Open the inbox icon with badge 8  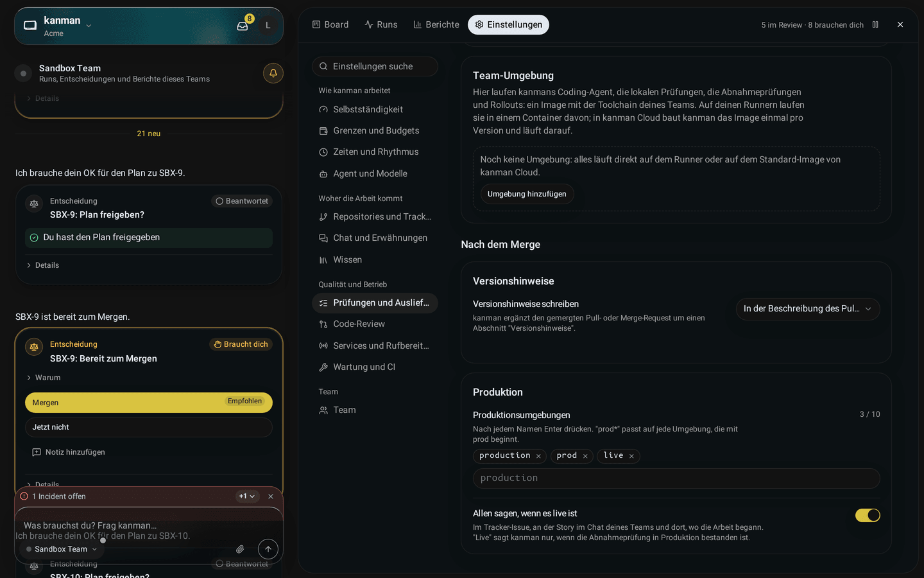pyautogui.click(x=243, y=26)
